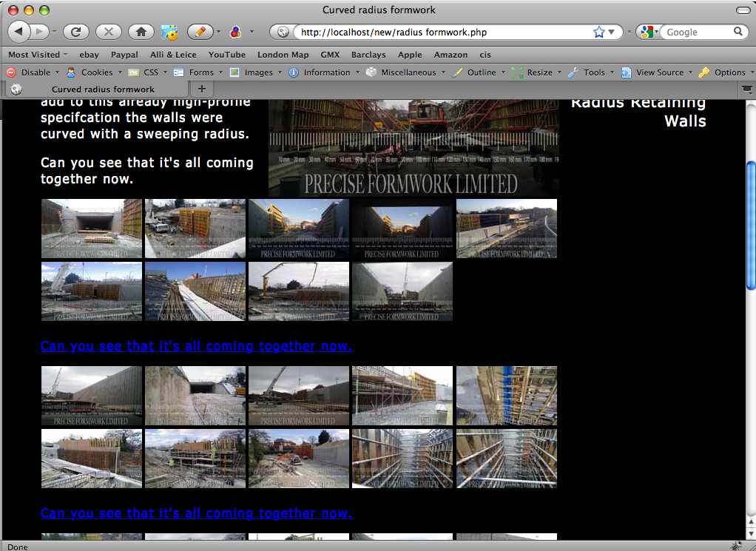Open the Barclays bookmark
The height and width of the screenshot is (551, 756).
tap(368, 55)
